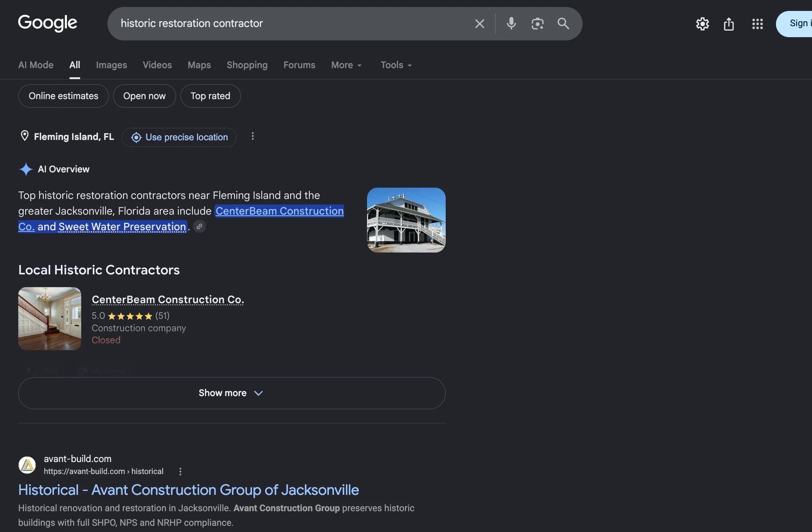Click Use precise location button
This screenshot has height=532, width=812.
179,137
